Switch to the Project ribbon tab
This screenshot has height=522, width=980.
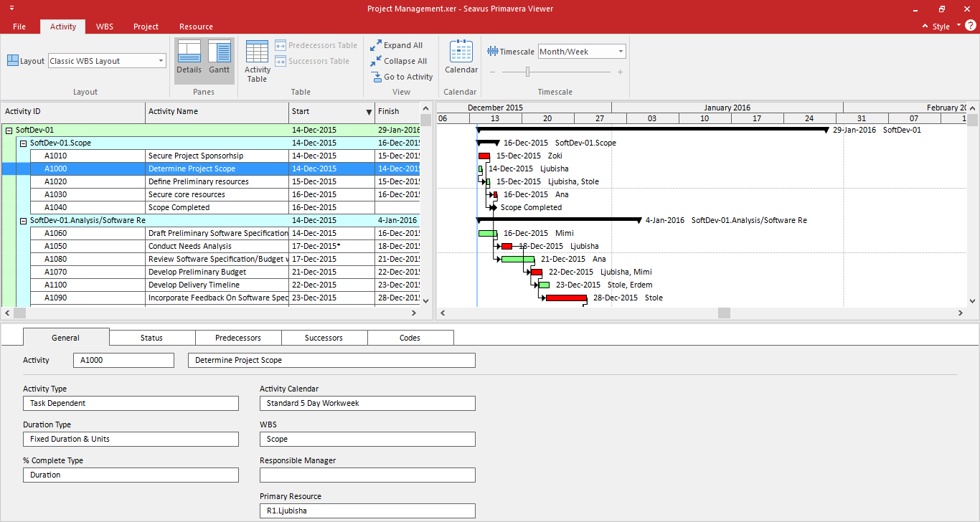tap(146, 27)
